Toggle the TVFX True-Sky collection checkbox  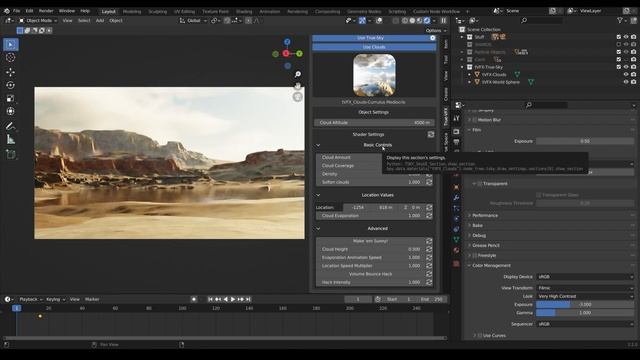(x=619, y=67)
